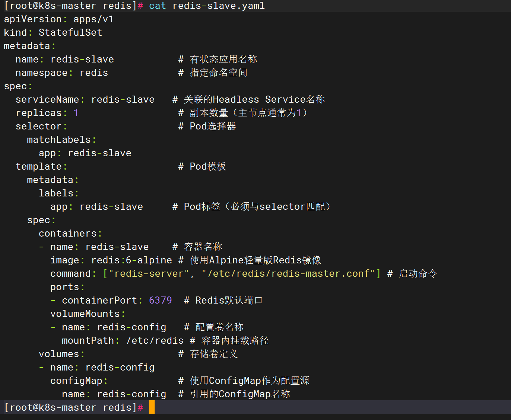This screenshot has height=420, width=511.
Task: Click the 'apiVersion: apps/v1' line
Action: [58, 19]
